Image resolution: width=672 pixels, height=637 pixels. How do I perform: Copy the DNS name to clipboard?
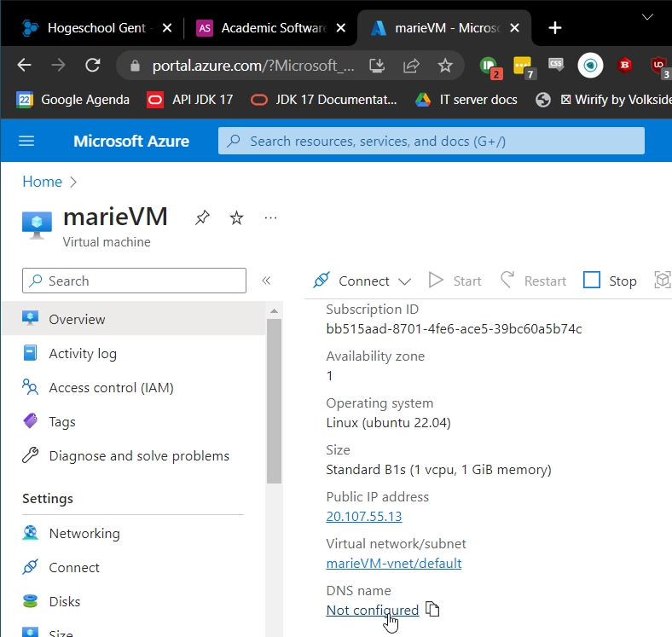coord(432,609)
